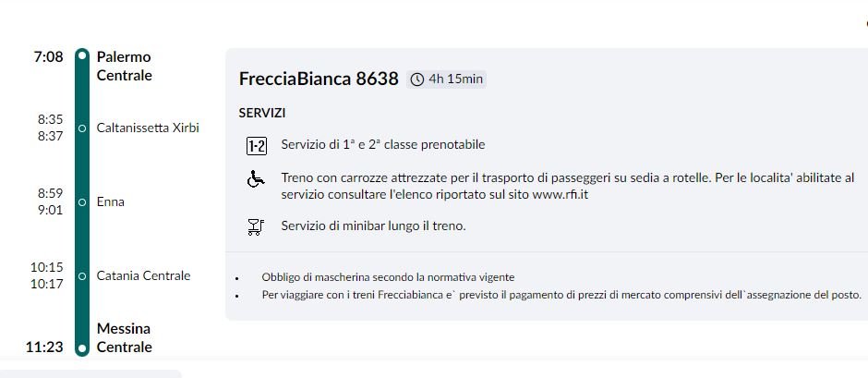Click the wheelchair accessibility icon
The width and height of the screenshot is (868, 378).
coord(256,179)
